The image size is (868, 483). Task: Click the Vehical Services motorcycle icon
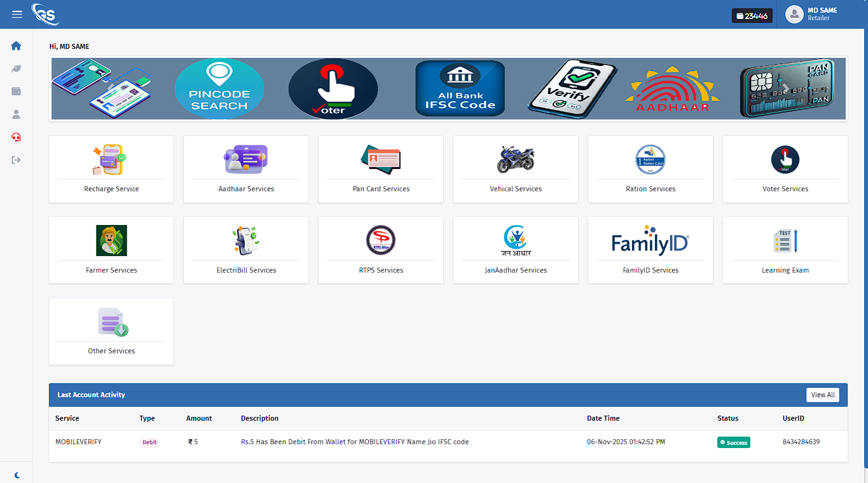coord(515,159)
